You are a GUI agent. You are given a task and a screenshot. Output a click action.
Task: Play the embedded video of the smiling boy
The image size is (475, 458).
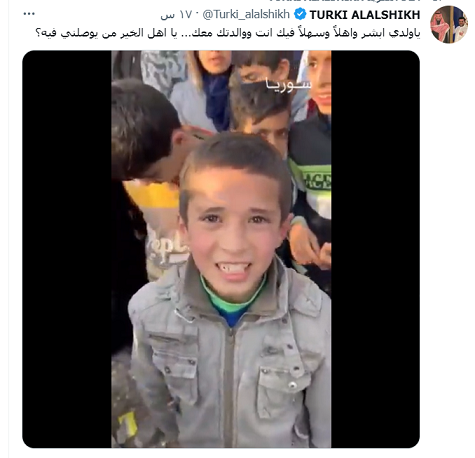coord(221,249)
